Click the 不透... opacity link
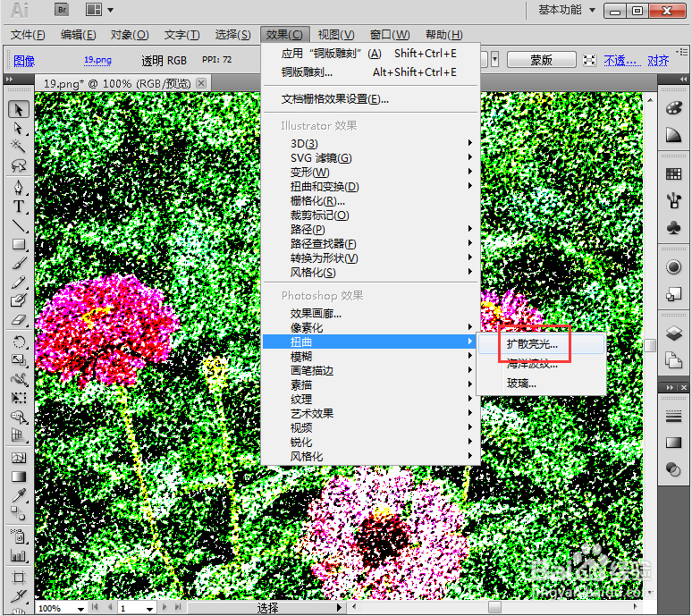The height and width of the screenshot is (616, 692). tap(622, 60)
